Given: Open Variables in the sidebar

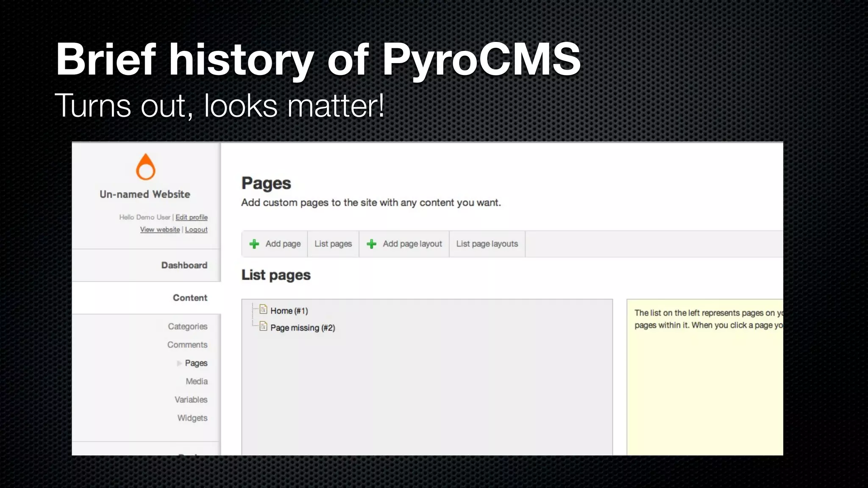Looking at the screenshot, I should 191,399.
